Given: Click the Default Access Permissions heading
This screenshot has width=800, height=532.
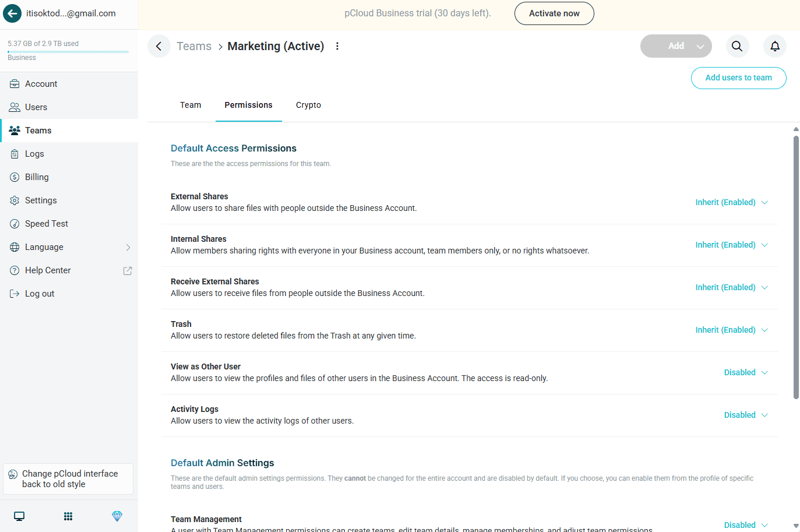Looking at the screenshot, I should 234,149.
